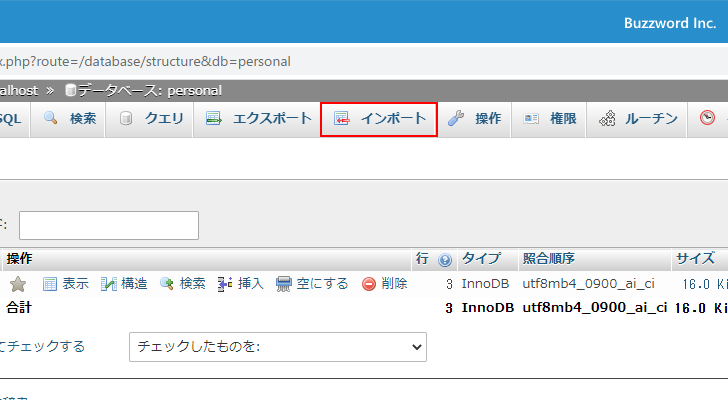Screen dimensions: 728x400
Task: Click the Buzzword Inc. header text
Action: pyautogui.click(x=670, y=23)
